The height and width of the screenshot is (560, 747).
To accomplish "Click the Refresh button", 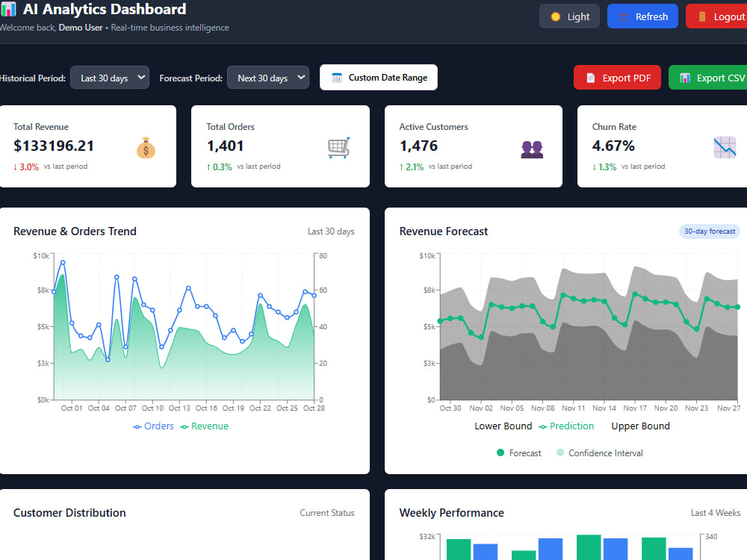I will click(x=642, y=16).
